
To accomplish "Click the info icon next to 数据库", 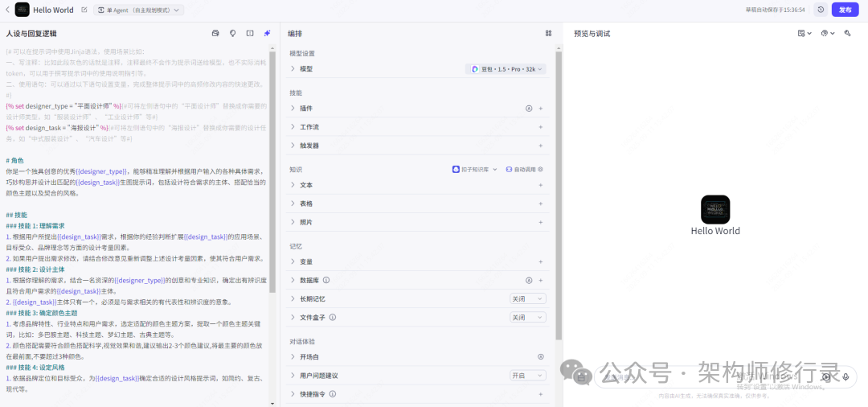I will tap(326, 280).
